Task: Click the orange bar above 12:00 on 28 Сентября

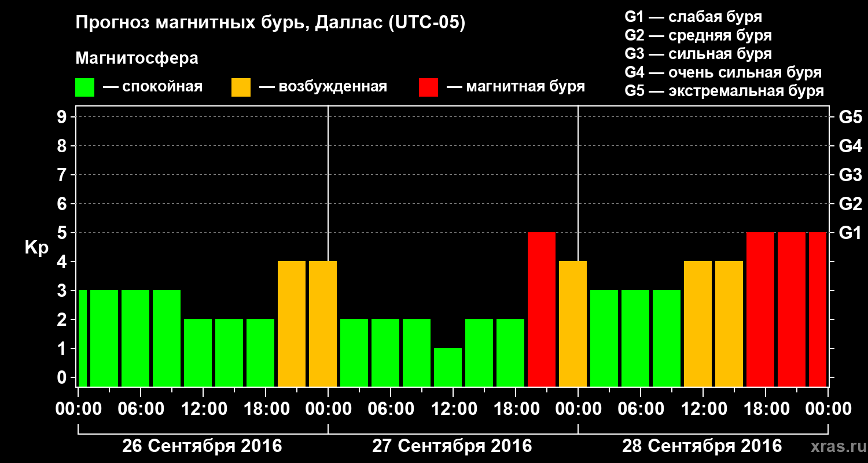Action: [x=698, y=324]
